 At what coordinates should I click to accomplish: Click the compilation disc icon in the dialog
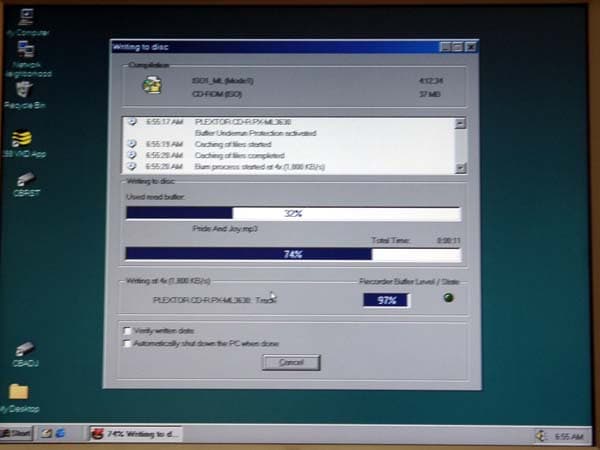(152, 85)
